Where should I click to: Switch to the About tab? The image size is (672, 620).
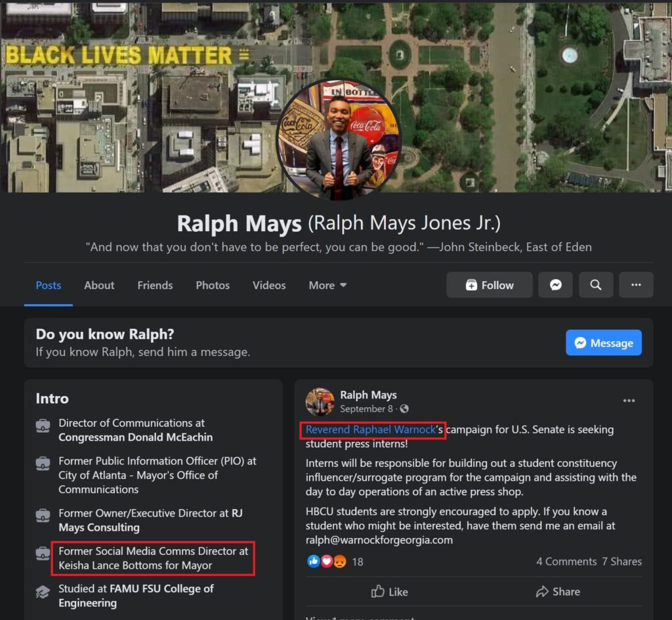click(99, 285)
